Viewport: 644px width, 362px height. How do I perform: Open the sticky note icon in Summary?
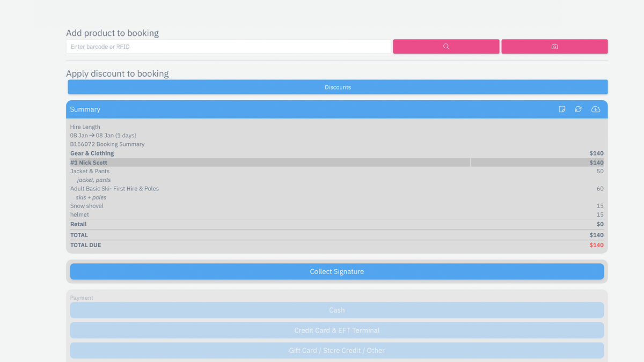[x=562, y=109]
